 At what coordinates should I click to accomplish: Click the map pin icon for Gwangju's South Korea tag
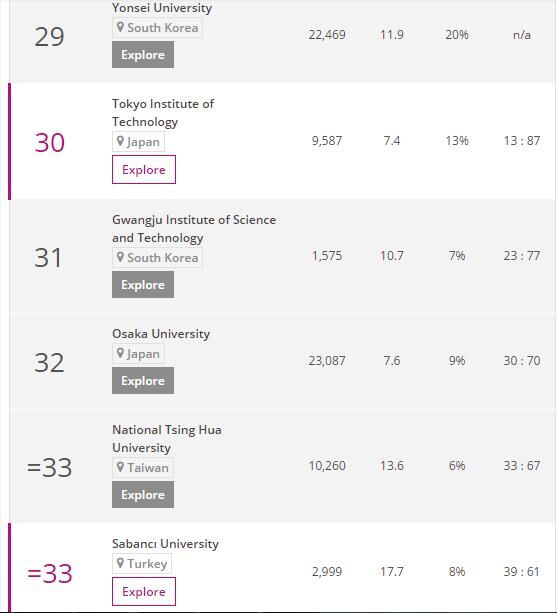(x=120, y=257)
